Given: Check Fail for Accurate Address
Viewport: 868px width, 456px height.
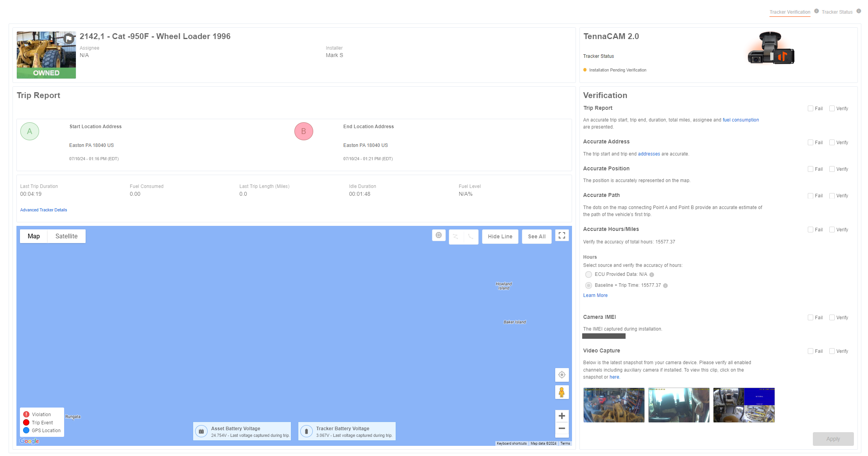Looking at the screenshot, I should (811, 143).
